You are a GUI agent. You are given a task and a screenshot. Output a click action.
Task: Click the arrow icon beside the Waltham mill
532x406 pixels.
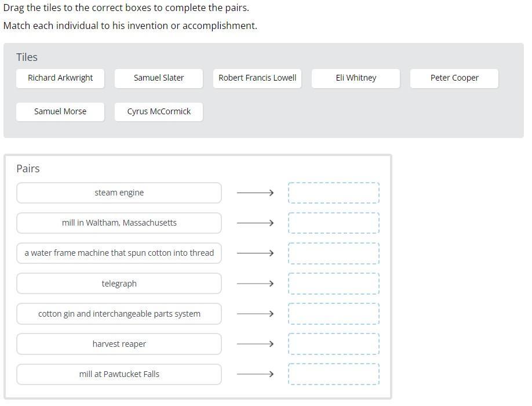[x=255, y=223]
